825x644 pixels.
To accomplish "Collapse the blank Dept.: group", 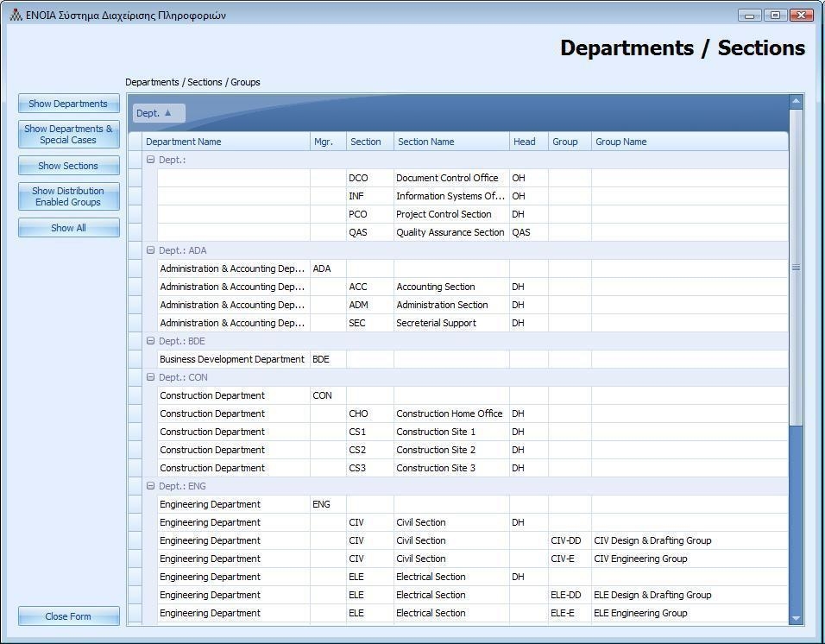I will 151,160.
